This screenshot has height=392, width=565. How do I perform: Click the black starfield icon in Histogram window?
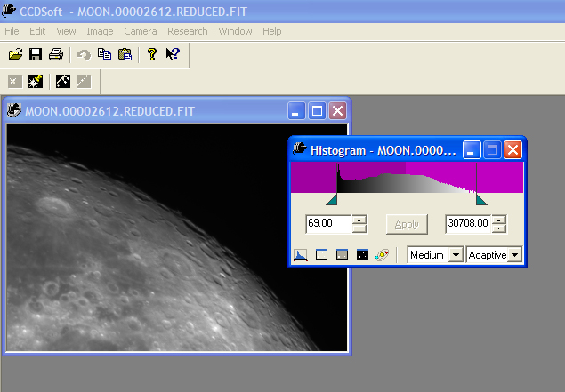tap(362, 254)
